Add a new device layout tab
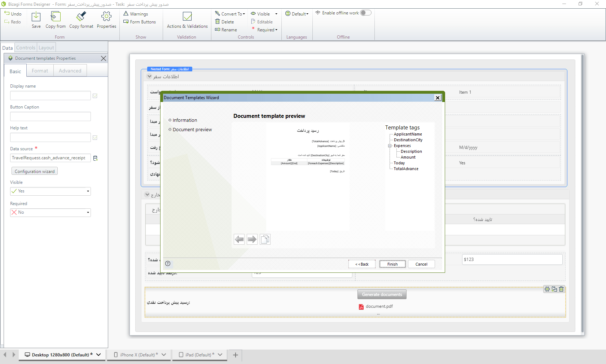Viewport: 606px width, 364px height. coord(236,355)
